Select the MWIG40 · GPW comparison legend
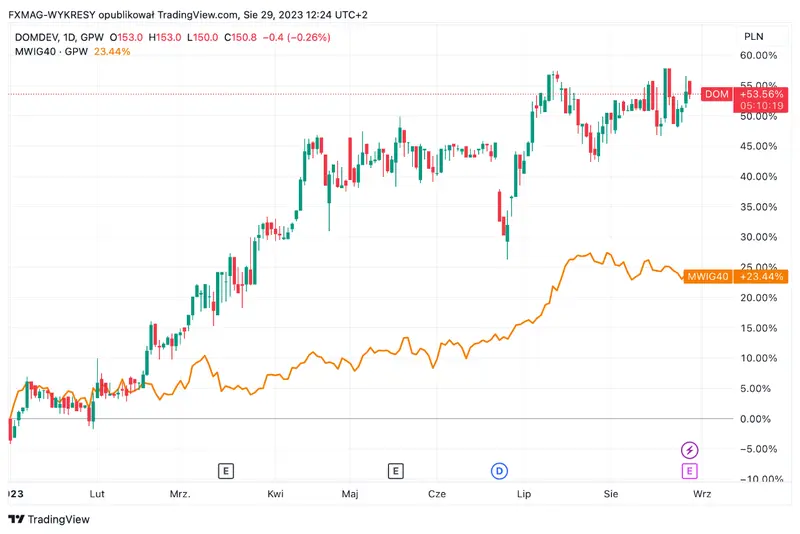The height and width of the screenshot is (534, 800). 44,51
